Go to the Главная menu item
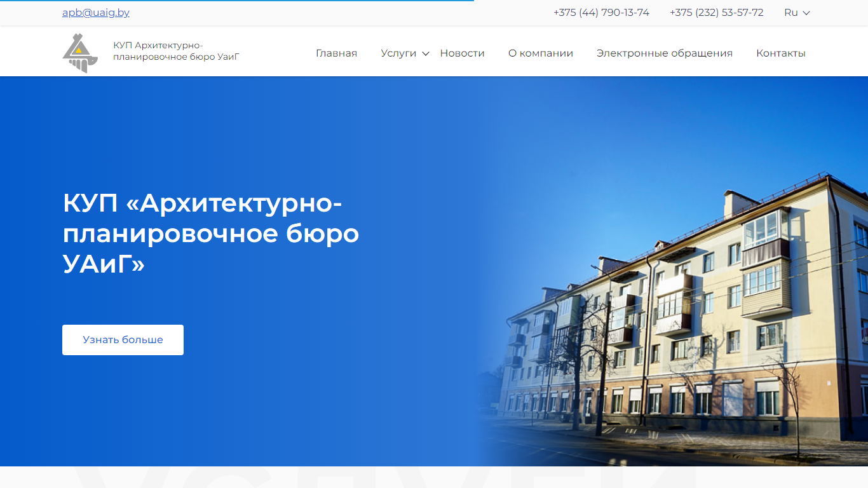 (x=336, y=53)
